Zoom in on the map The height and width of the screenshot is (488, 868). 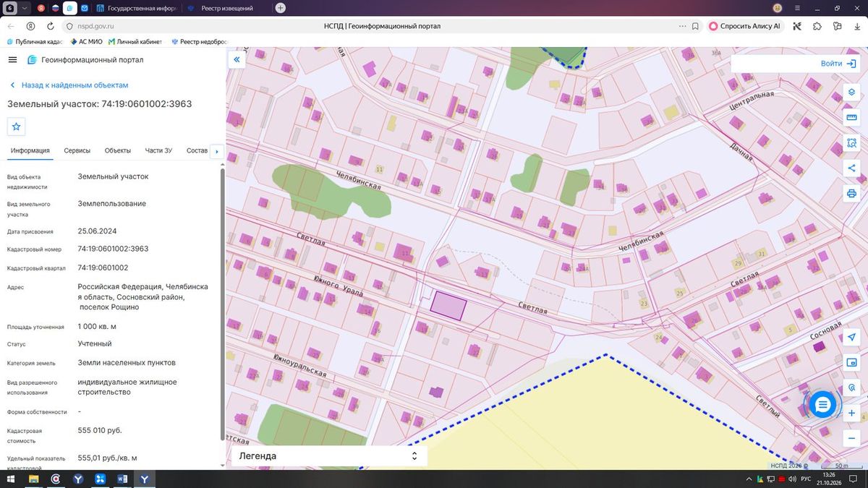pos(851,413)
